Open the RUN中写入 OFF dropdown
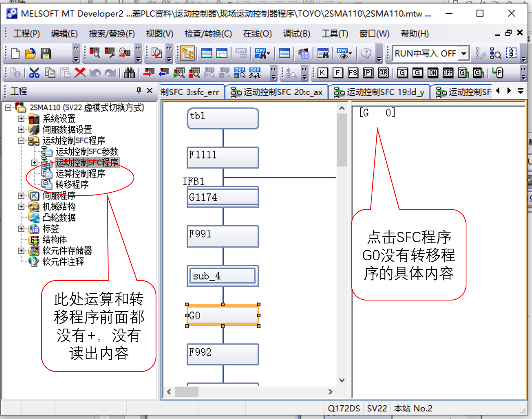Image resolution: width=532 pixels, height=419 pixels. 464,53
